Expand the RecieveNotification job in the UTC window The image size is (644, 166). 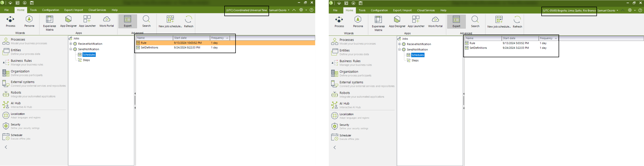(71, 44)
